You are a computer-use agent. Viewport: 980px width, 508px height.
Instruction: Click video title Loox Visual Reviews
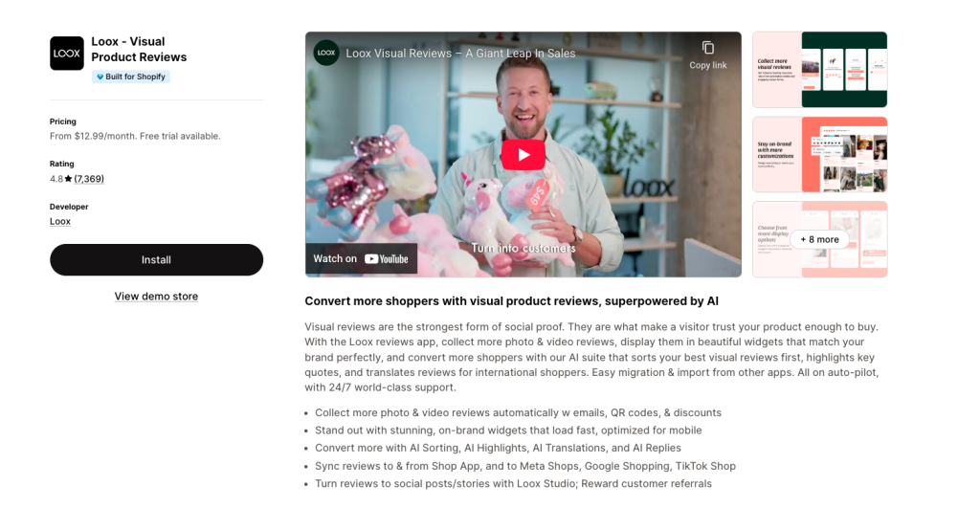460,54
